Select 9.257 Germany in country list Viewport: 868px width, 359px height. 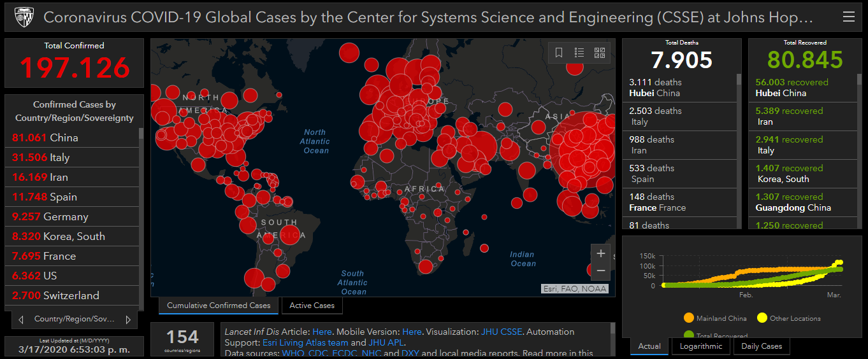pyautogui.click(x=72, y=216)
